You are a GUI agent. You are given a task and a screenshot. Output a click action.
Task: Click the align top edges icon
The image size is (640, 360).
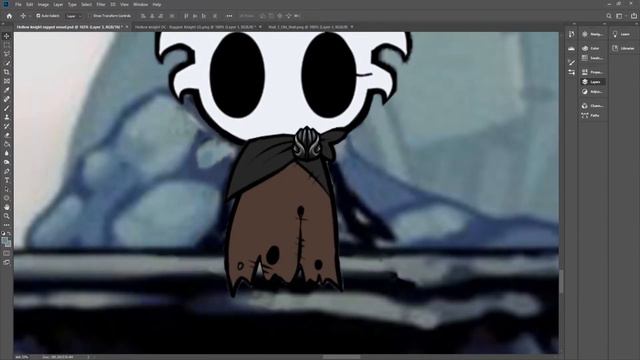coord(186,16)
